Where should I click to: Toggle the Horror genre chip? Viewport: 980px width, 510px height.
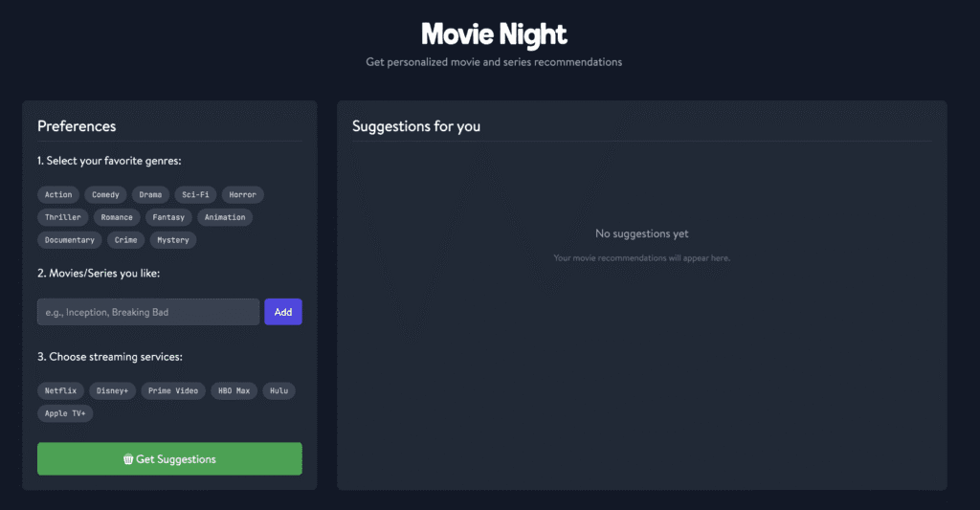pyautogui.click(x=242, y=194)
